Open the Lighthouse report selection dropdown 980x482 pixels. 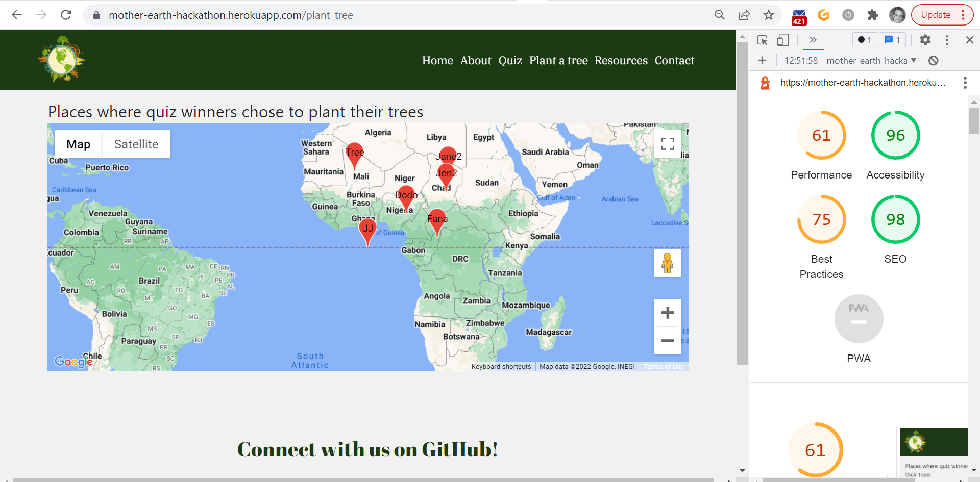[x=850, y=61]
